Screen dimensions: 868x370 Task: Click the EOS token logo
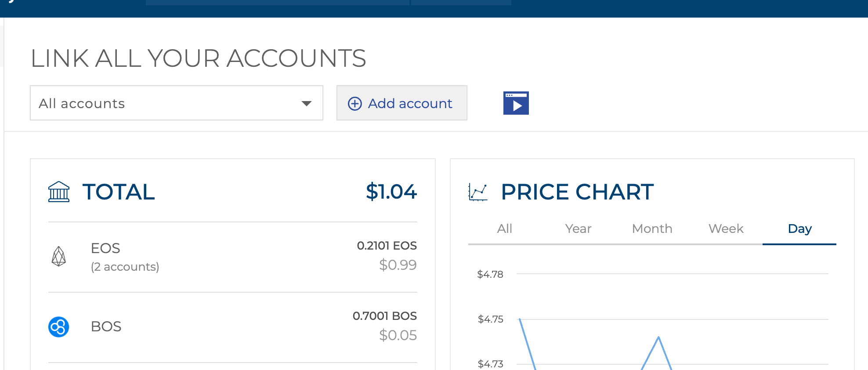click(x=59, y=257)
